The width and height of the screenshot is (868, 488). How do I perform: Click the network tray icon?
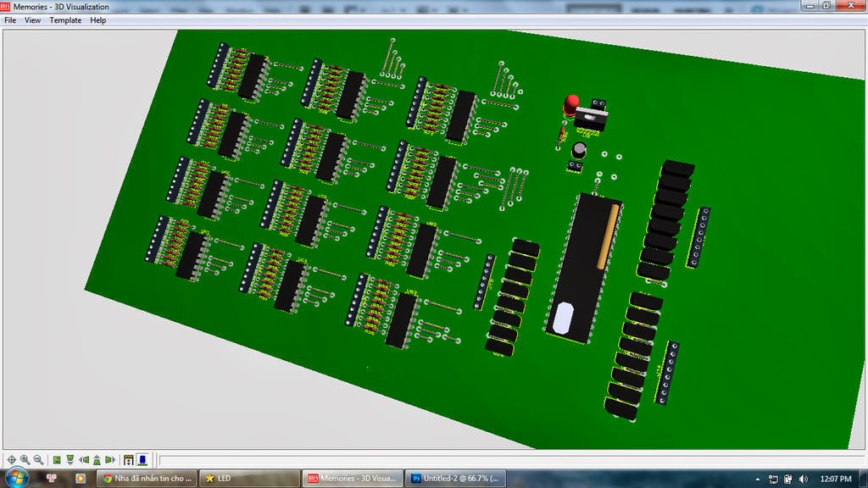tap(773, 480)
